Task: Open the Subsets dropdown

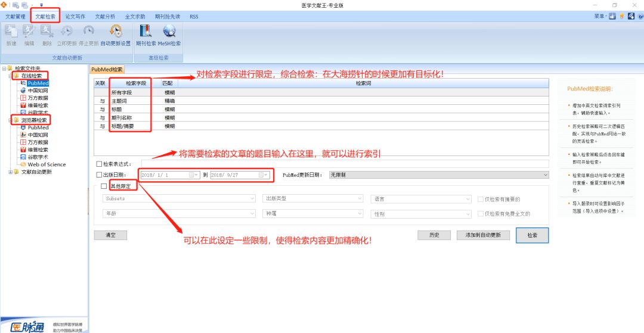Action: (179, 198)
